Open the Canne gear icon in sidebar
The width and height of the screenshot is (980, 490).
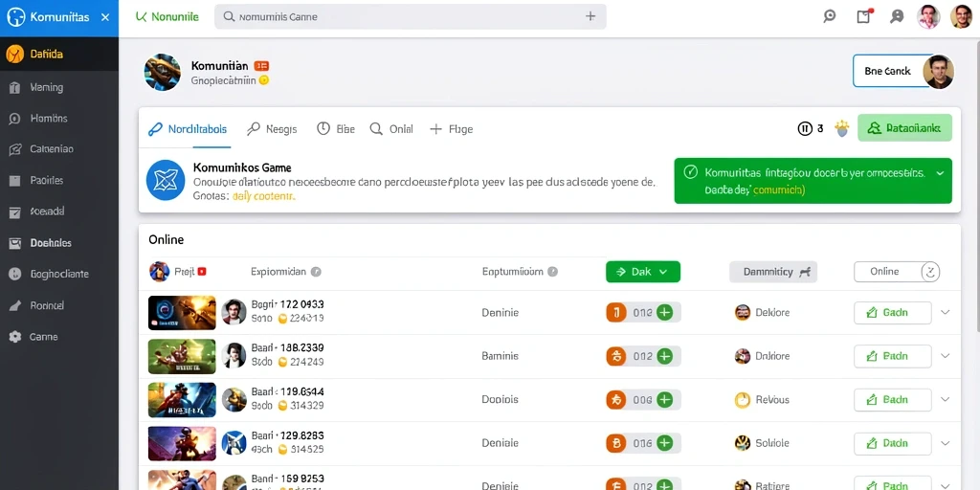click(15, 337)
